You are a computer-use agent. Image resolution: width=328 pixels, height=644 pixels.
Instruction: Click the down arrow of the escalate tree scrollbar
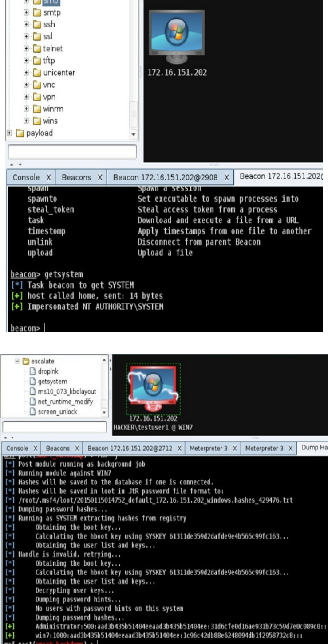tap(105, 411)
